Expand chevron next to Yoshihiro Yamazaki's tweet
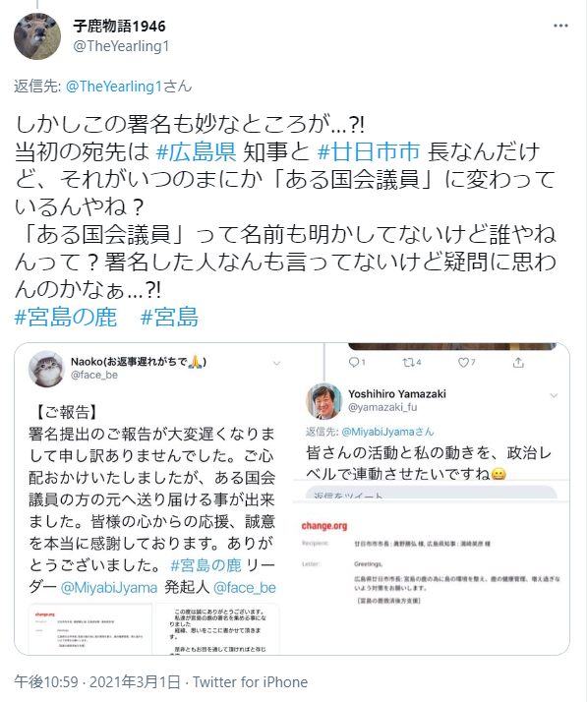The height and width of the screenshot is (702, 588). click(554, 395)
